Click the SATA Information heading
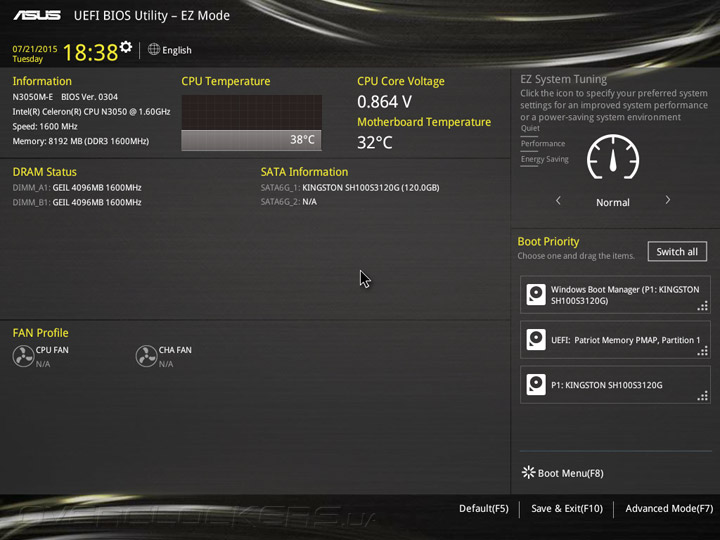 coord(304,172)
